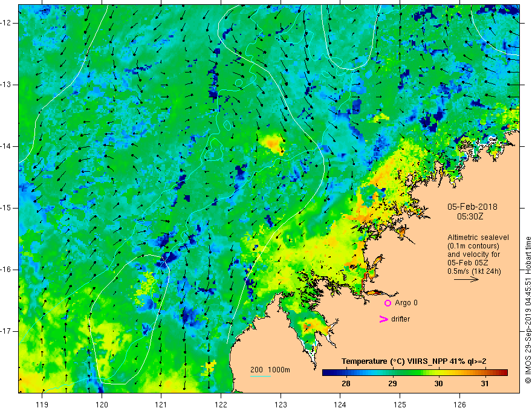Image resolution: width=532 pixels, height=411 pixels.
Task: Click '(0.1m contours)' text
Action: (x=473, y=246)
